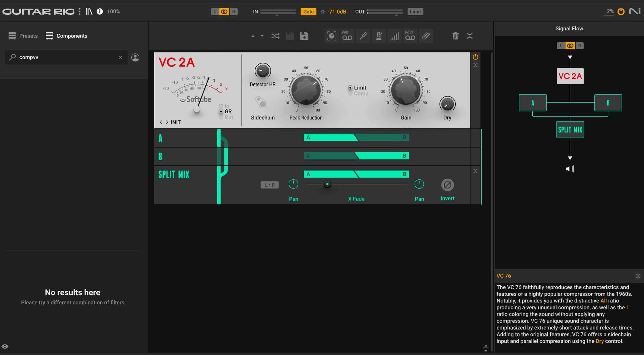Delete rack with the trash icon

tap(455, 36)
